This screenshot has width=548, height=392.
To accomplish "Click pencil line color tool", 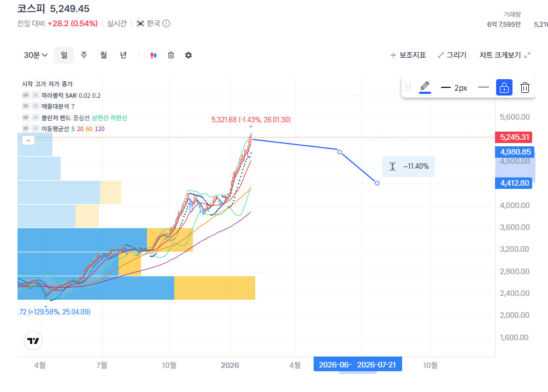I will coord(425,87).
